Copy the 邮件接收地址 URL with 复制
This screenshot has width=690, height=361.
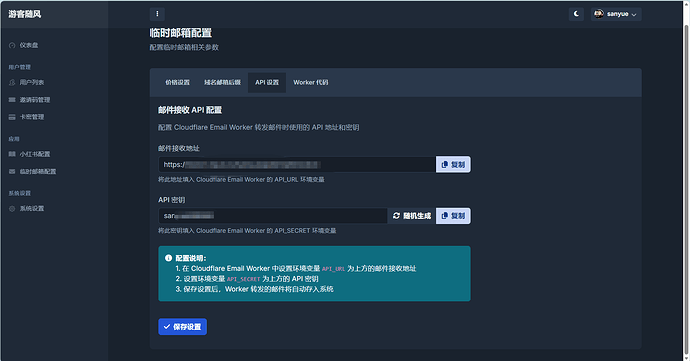[x=453, y=165]
